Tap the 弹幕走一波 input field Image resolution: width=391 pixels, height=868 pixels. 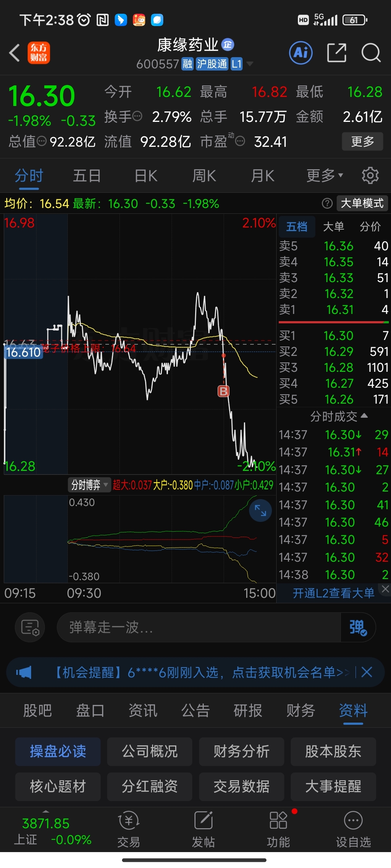click(x=199, y=627)
